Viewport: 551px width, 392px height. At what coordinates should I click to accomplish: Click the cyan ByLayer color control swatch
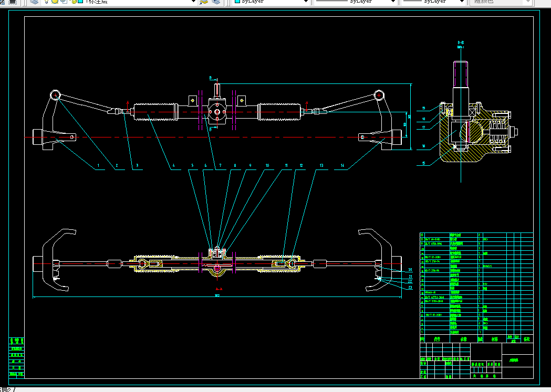point(237,2)
